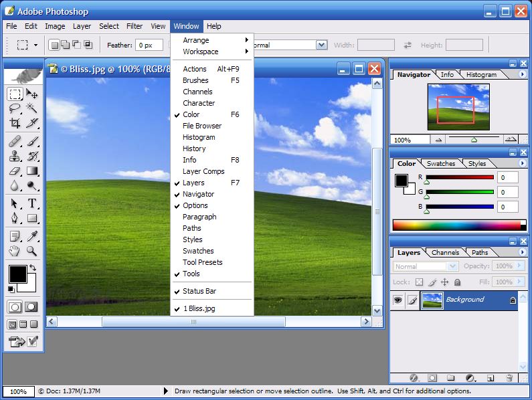Viewport: 532px width, 400px height.
Task: Select the Crop tool
Action: point(15,123)
